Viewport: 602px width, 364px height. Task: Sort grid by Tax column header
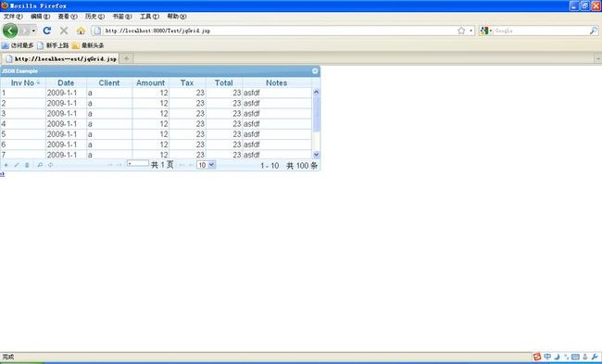pyautogui.click(x=187, y=83)
